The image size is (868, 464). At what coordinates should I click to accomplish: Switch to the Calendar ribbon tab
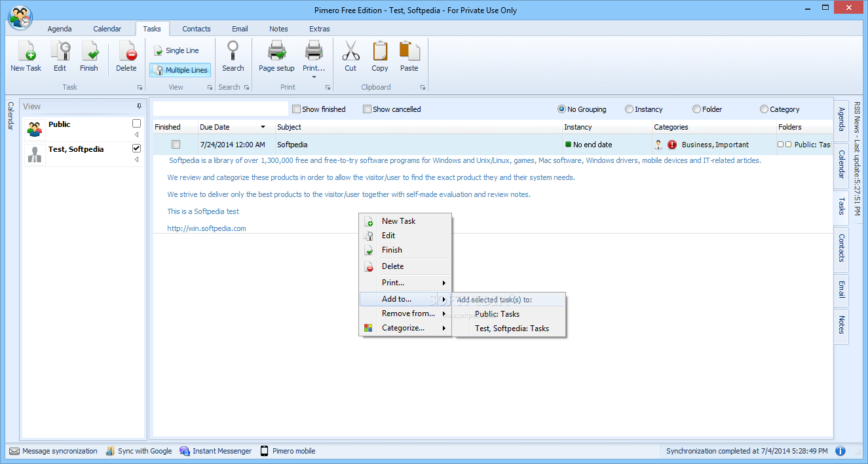(x=107, y=29)
